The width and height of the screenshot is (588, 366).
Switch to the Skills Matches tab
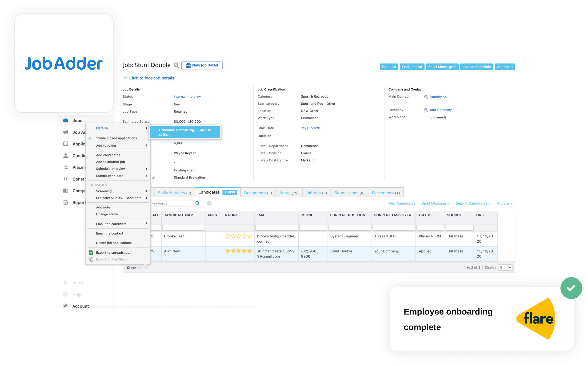(x=174, y=193)
